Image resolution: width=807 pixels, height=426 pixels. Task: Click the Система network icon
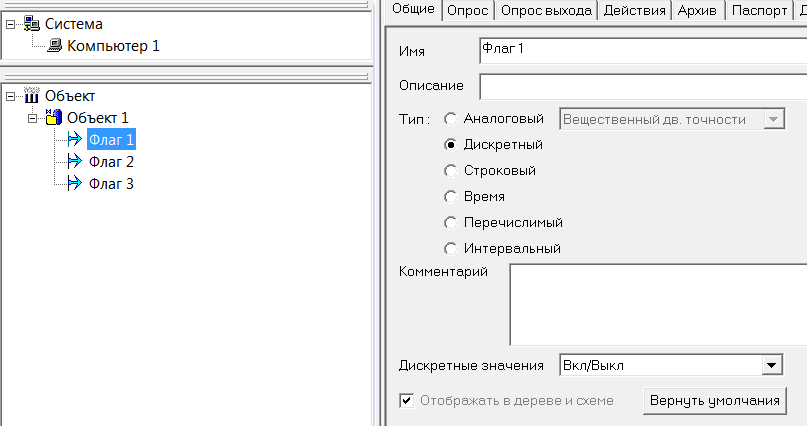pyautogui.click(x=32, y=24)
